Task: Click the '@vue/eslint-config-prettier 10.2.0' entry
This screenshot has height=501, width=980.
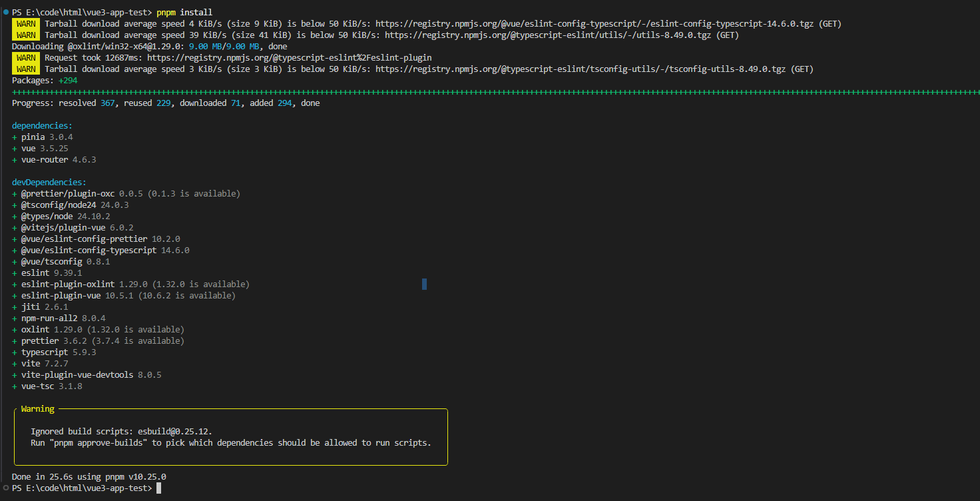Action: click(96, 239)
